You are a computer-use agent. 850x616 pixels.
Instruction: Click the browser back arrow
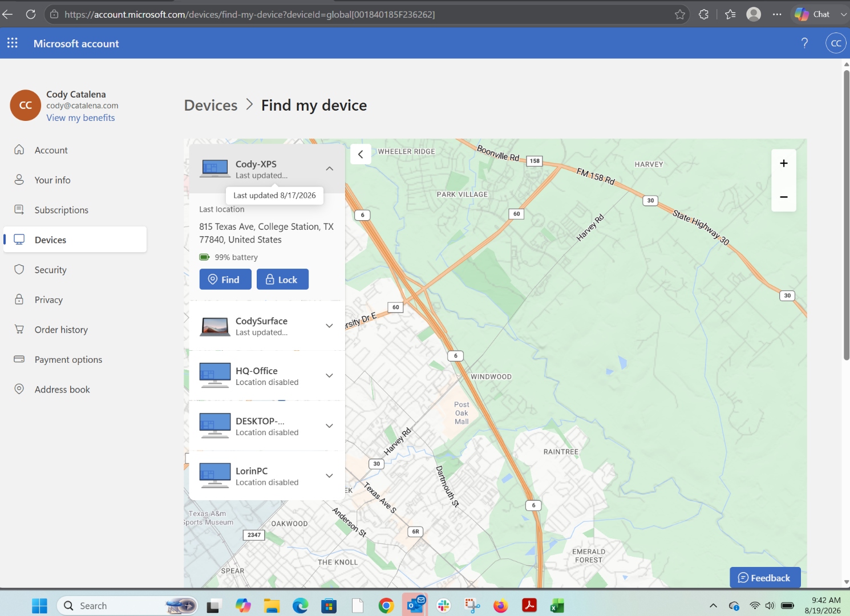click(x=7, y=14)
